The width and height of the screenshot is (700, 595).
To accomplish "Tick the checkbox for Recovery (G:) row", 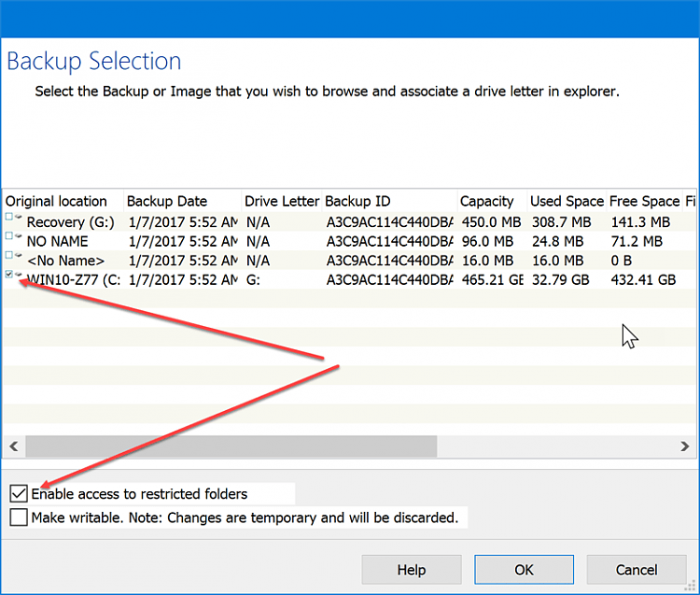I will click(x=9, y=217).
